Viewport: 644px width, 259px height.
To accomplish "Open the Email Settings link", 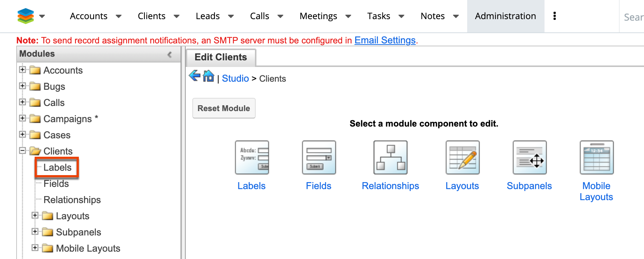I will click(385, 40).
